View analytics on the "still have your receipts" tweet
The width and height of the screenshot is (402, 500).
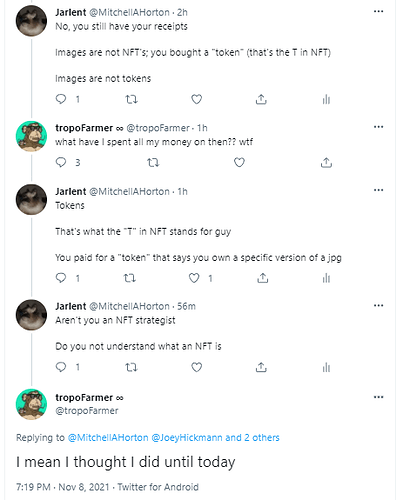326,99
